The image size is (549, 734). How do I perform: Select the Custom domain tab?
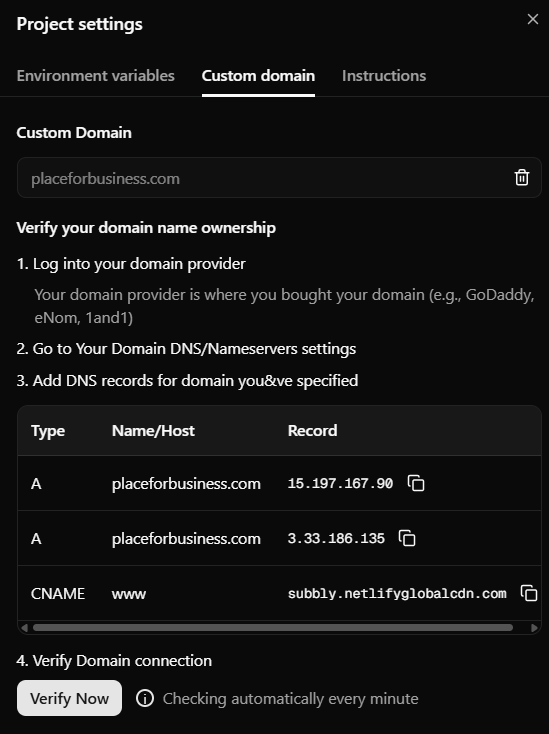coord(258,76)
